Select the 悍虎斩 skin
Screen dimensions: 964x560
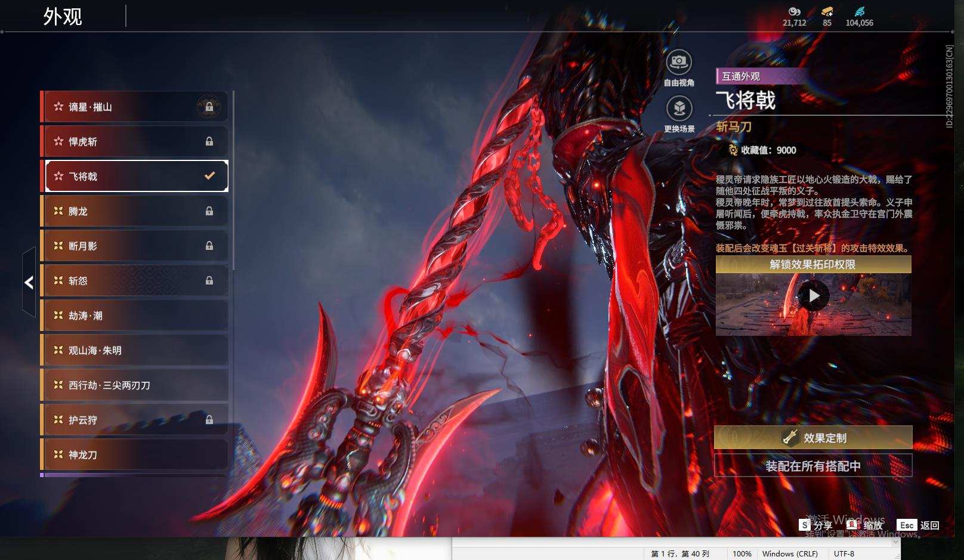[135, 141]
